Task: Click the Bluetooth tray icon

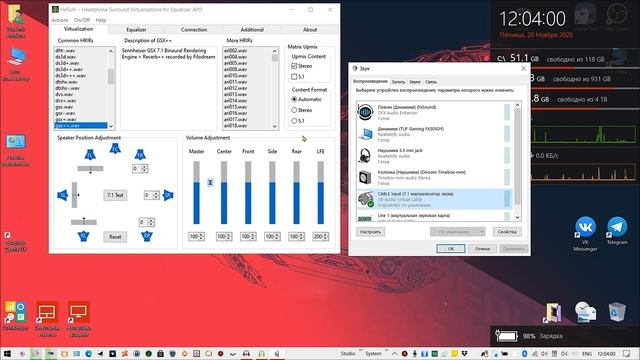Action: click(524, 353)
